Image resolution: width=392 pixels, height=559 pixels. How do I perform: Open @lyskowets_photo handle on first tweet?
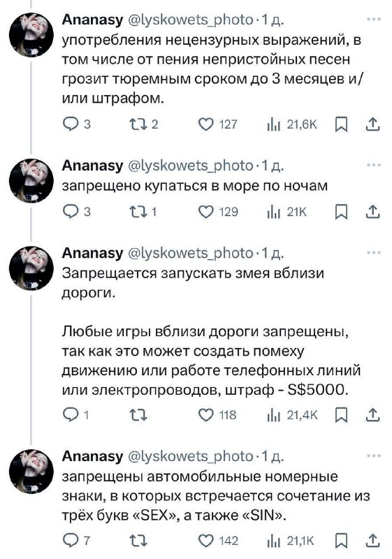[190, 20]
